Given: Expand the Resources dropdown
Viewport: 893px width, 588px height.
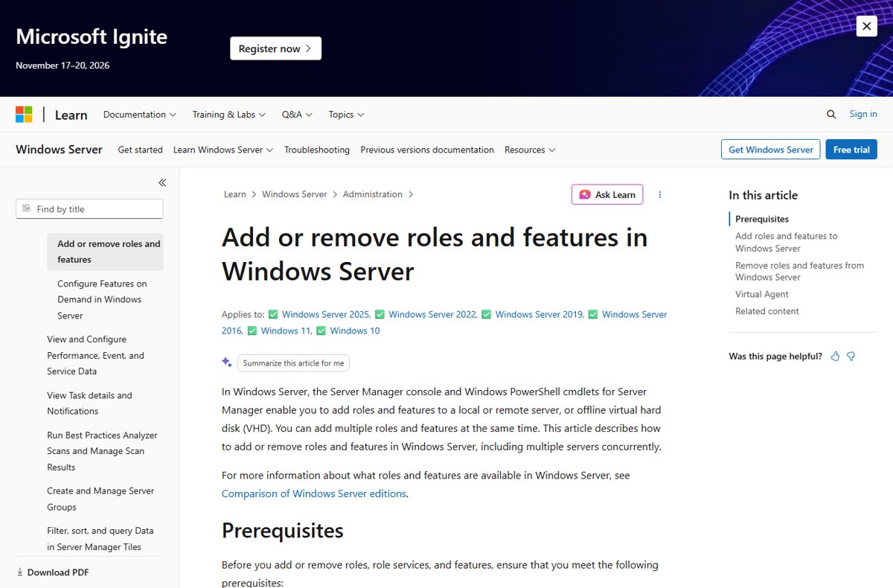Looking at the screenshot, I should tap(530, 150).
